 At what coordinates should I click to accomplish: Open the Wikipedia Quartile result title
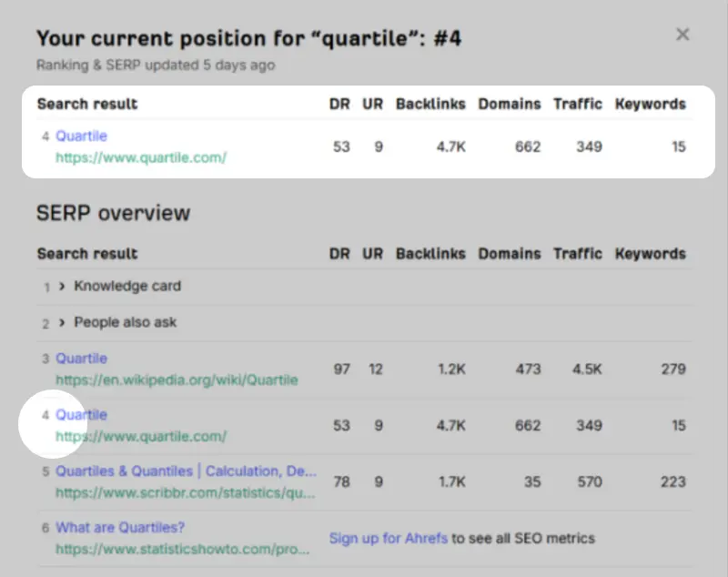81,359
